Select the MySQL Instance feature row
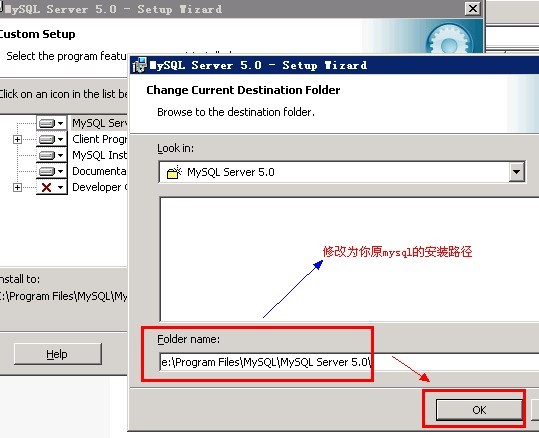Image resolution: width=539 pixels, height=438 pixels. point(99,155)
